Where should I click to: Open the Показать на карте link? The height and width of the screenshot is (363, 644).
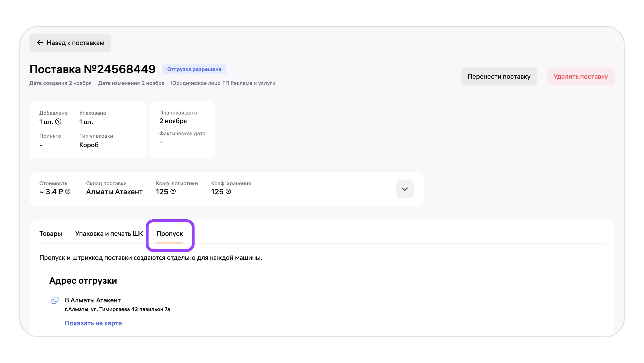[x=93, y=323]
